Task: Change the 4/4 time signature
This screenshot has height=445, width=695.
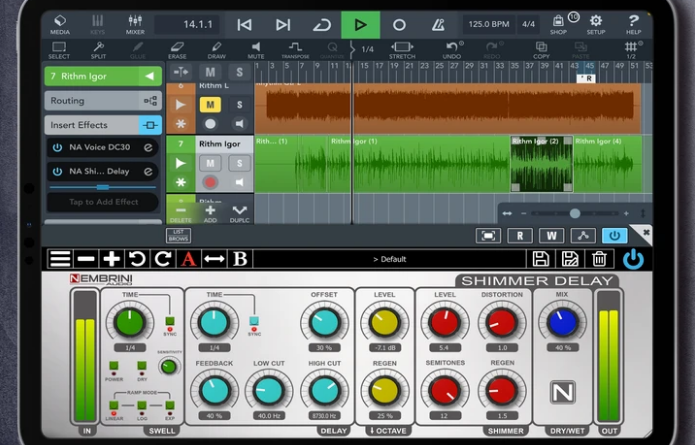Action: 528,24
